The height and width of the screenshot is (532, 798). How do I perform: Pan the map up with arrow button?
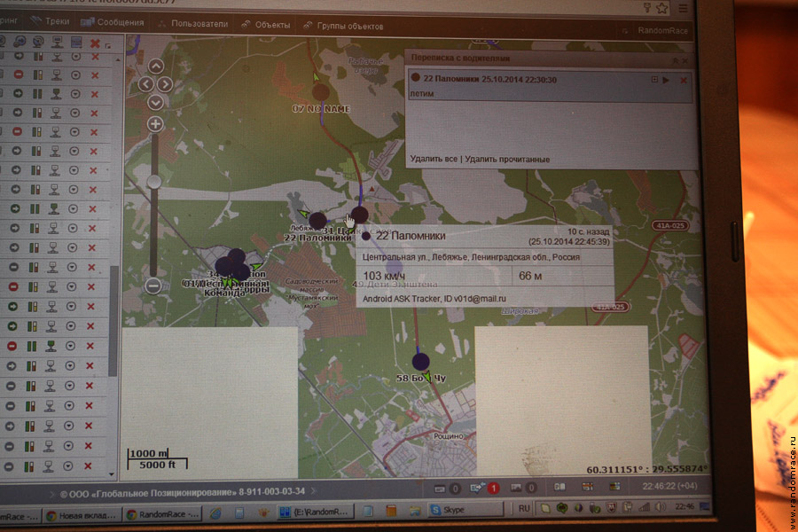[x=155, y=66]
